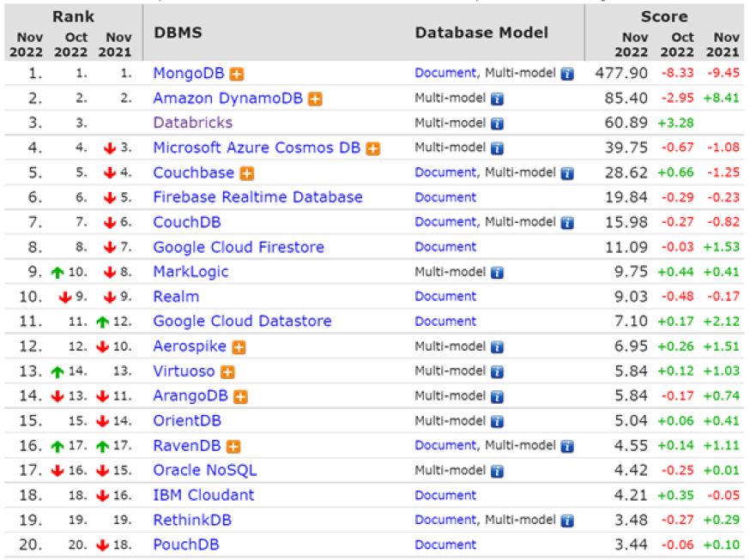Click the Document link in the Google Cloud Firestore row
The height and width of the screenshot is (560, 750).
point(445,247)
